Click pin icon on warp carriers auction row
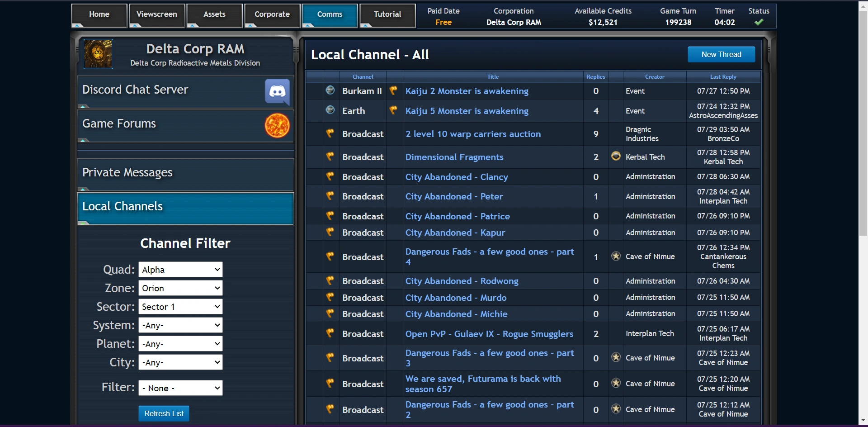 330,133
